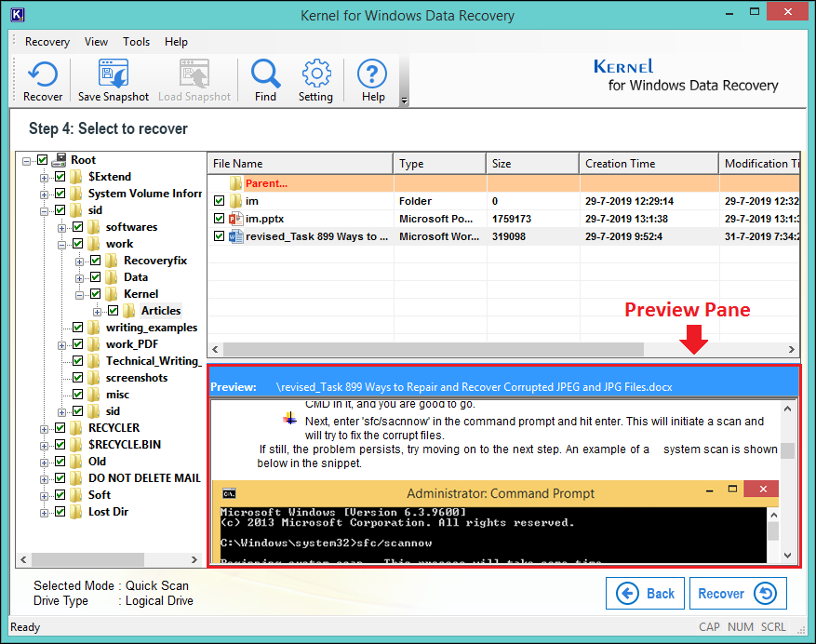
Task: Click the Load Snapshot icon
Action: [x=194, y=74]
